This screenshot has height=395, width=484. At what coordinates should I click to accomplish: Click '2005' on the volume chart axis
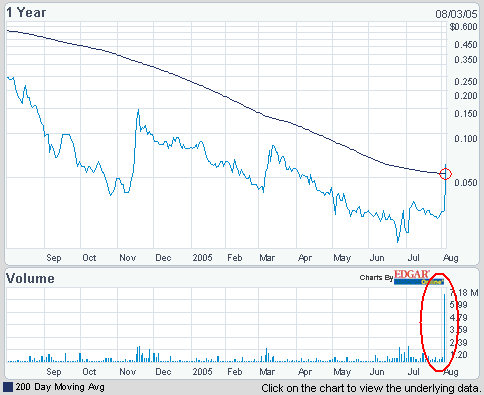202,372
